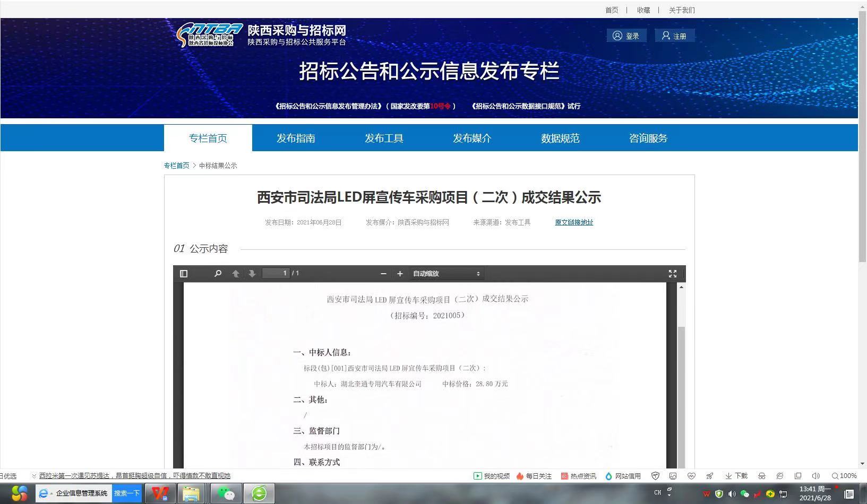Viewport: 867px width, 504px height.
Task: Open the 数据规范 tab
Action: coord(560,138)
